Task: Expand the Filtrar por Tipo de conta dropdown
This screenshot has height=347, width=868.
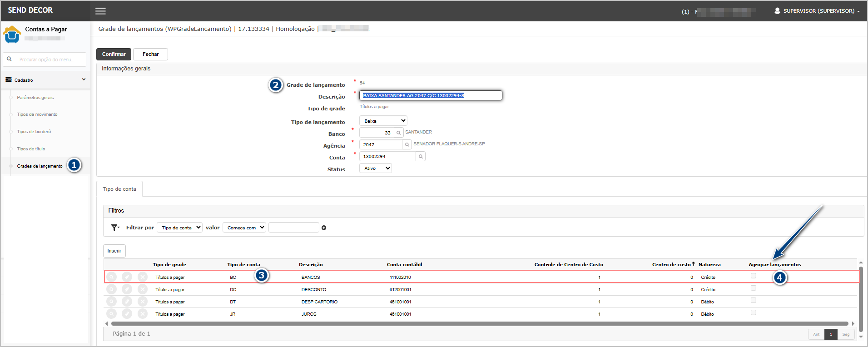Action: point(179,228)
